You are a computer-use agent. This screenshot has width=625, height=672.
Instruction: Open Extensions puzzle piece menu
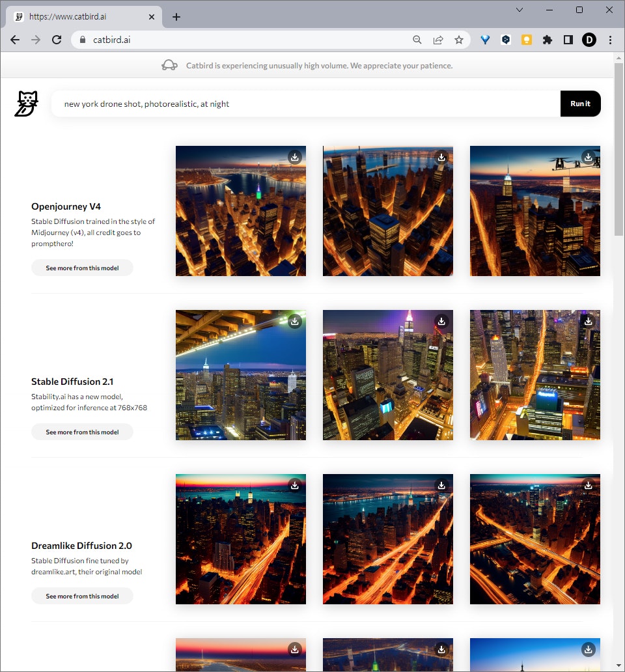click(x=548, y=40)
